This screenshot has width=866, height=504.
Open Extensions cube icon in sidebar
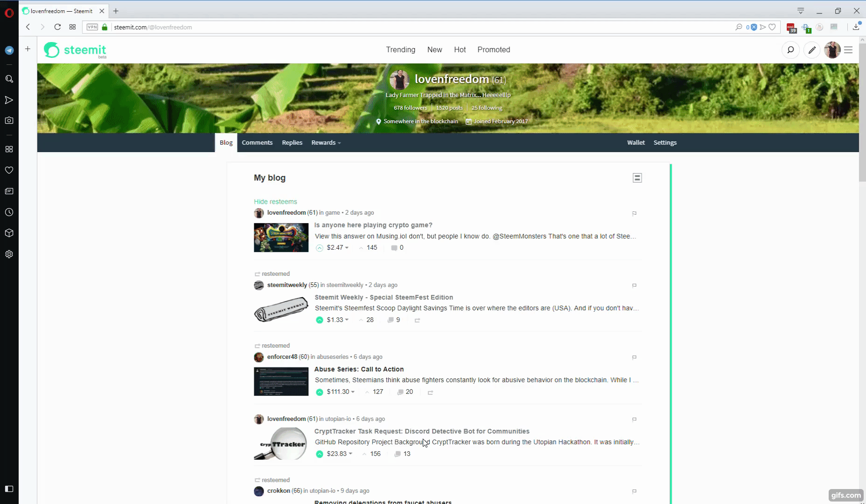tap(9, 233)
